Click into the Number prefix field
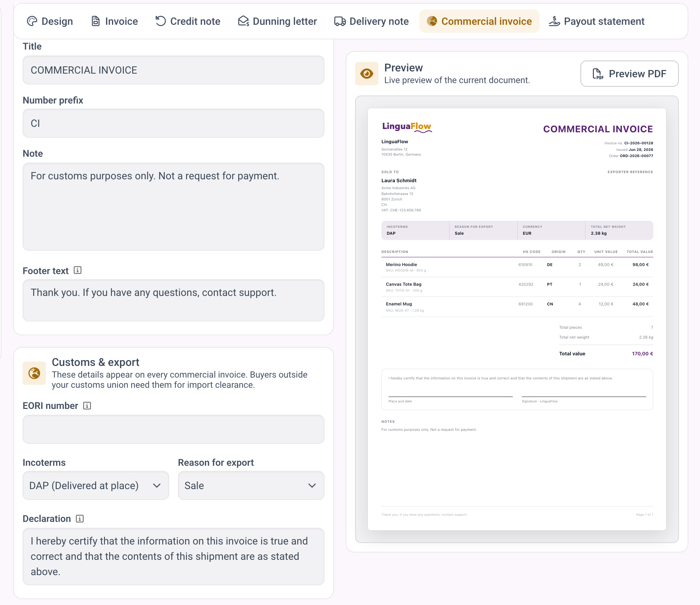Image resolution: width=700 pixels, height=605 pixels. click(x=174, y=123)
